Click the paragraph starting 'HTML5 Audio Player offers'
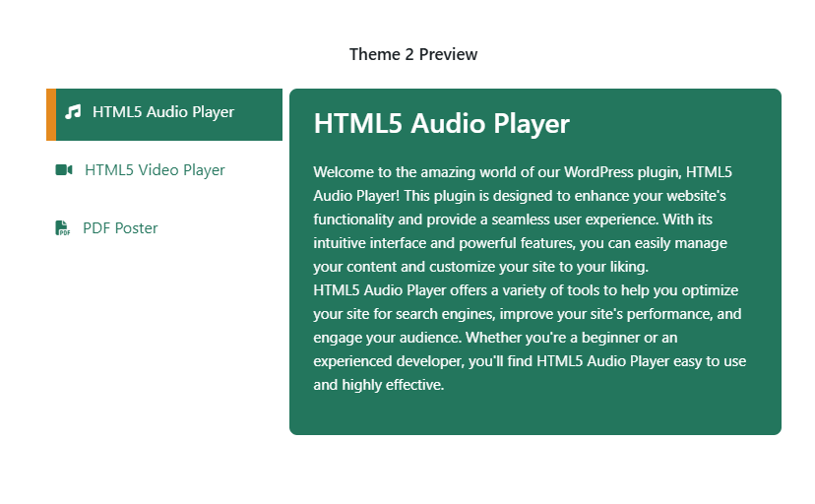 point(530,338)
